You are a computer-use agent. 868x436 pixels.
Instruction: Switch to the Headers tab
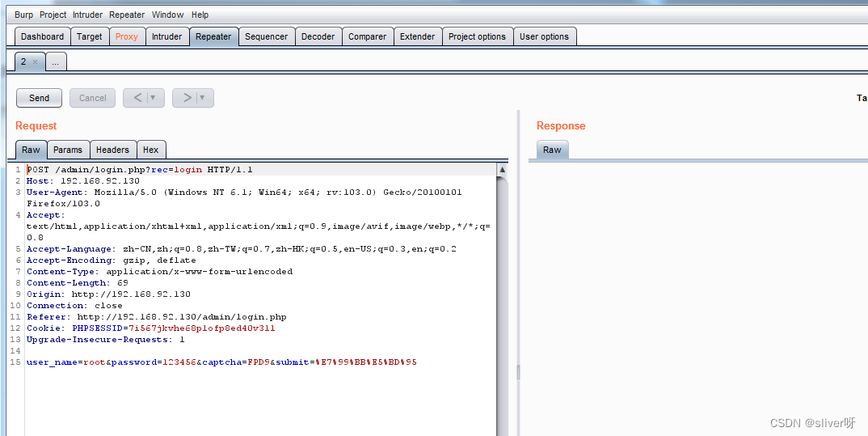click(x=112, y=150)
